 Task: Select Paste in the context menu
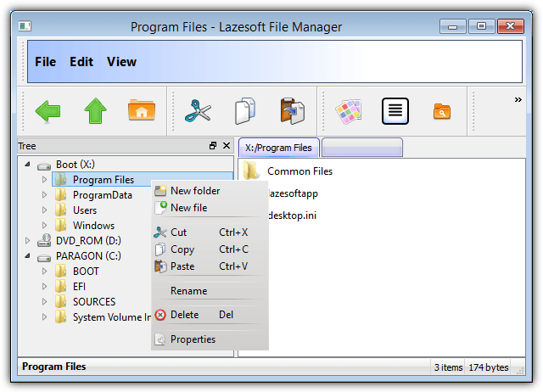pos(208,266)
